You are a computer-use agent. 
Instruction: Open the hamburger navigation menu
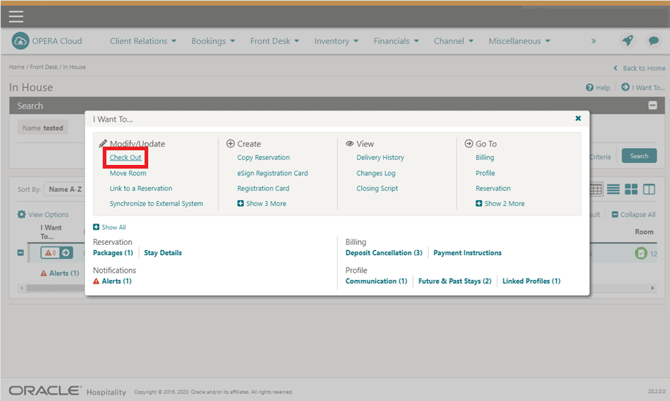pyautogui.click(x=16, y=16)
